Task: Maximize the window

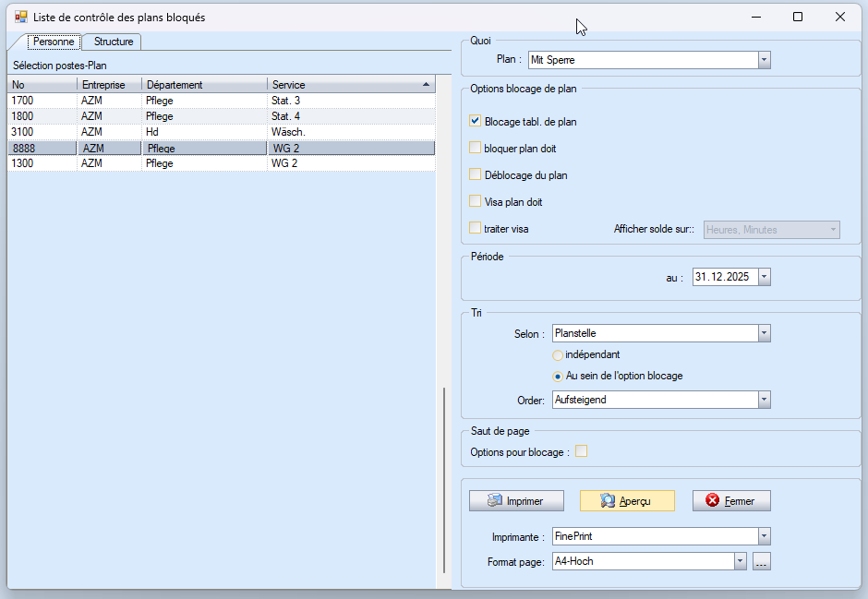Action: point(798,17)
